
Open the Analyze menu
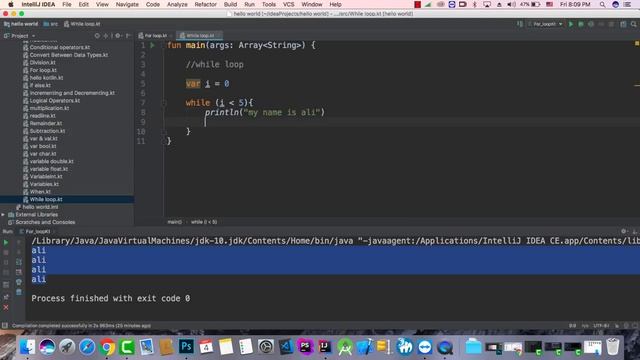coord(177,4)
